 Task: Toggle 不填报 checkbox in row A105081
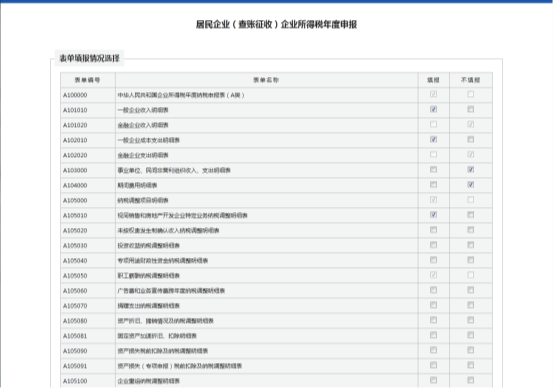click(470, 335)
